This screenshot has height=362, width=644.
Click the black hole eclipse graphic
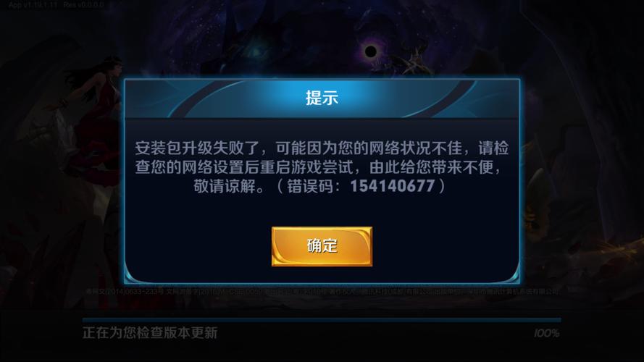click(x=370, y=51)
